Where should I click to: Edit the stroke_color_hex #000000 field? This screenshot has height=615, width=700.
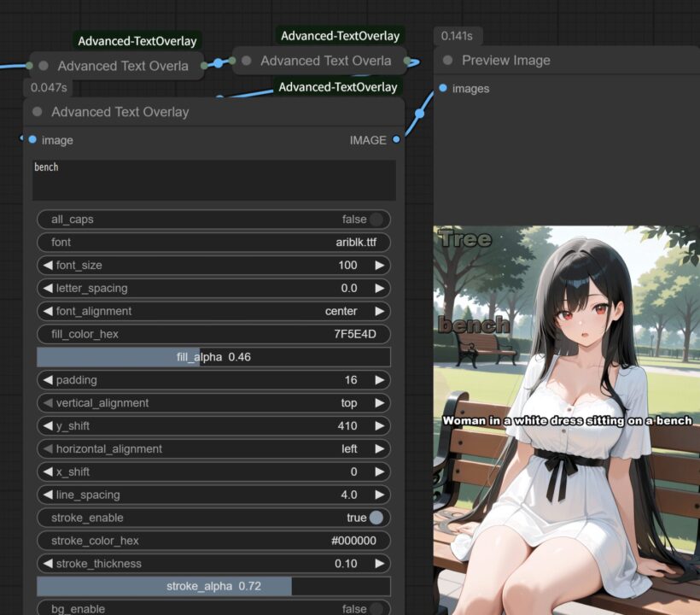click(x=213, y=541)
